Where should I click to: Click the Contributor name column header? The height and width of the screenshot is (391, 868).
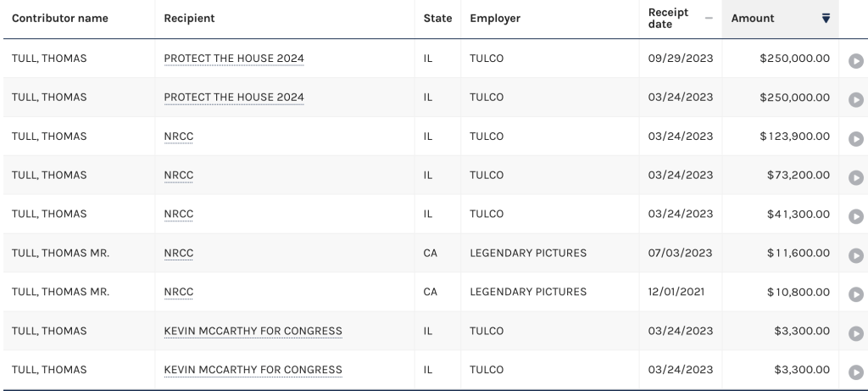click(x=60, y=19)
